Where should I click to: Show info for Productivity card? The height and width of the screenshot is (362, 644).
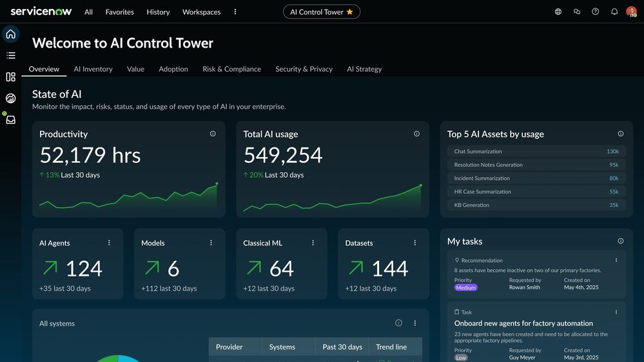[213, 134]
